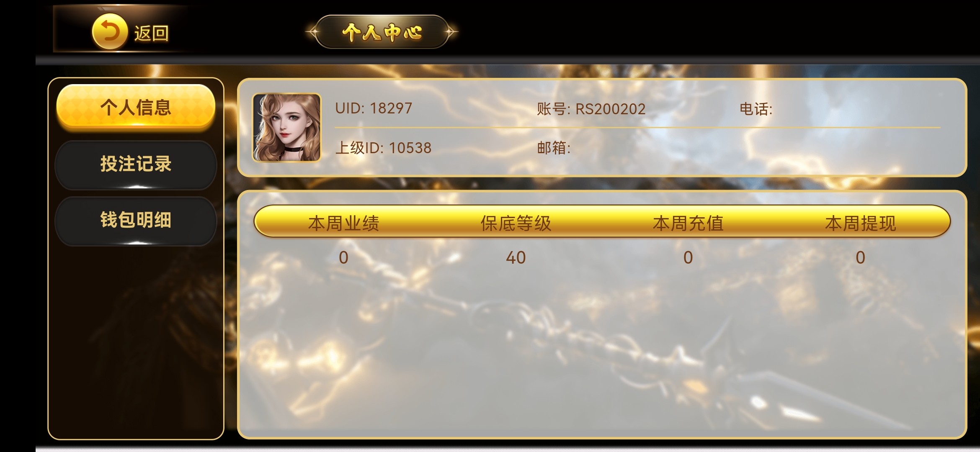Click the 个人中心 title banner

[382, 32]
